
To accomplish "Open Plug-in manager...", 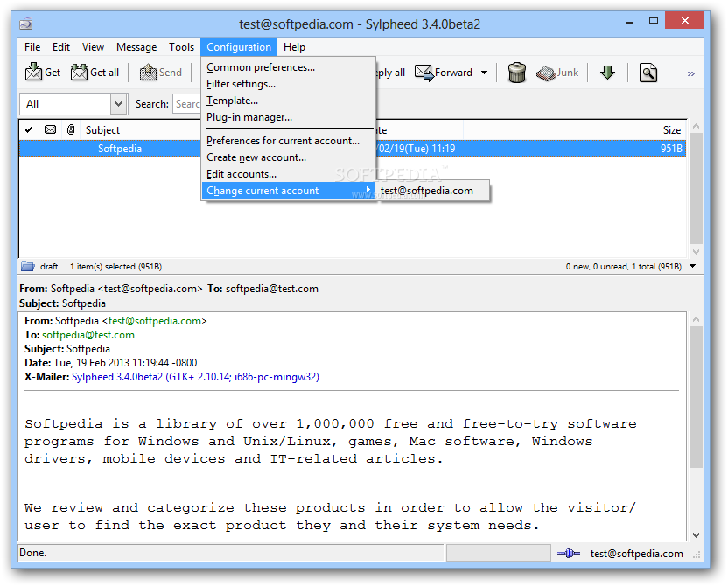I will tap(289, 118).
